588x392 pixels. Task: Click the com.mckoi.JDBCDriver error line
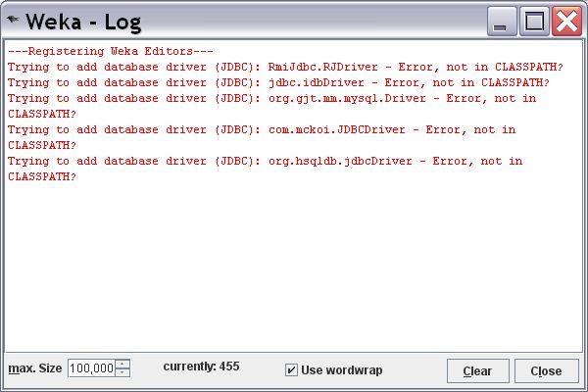(262, 137)
